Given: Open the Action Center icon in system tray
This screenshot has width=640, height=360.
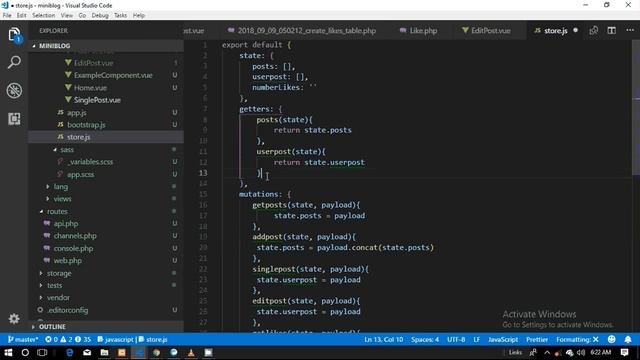Looking at the screenshot, I should click(624, 353).
